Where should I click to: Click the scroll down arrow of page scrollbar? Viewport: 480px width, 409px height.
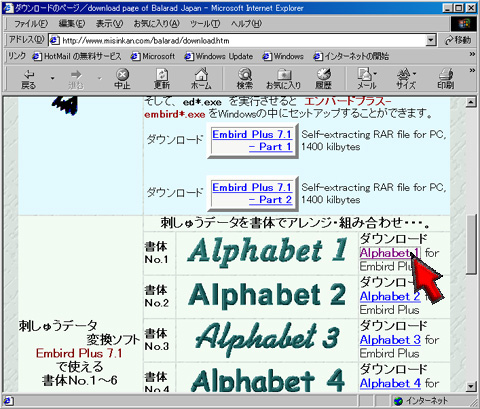pos(470,387)
